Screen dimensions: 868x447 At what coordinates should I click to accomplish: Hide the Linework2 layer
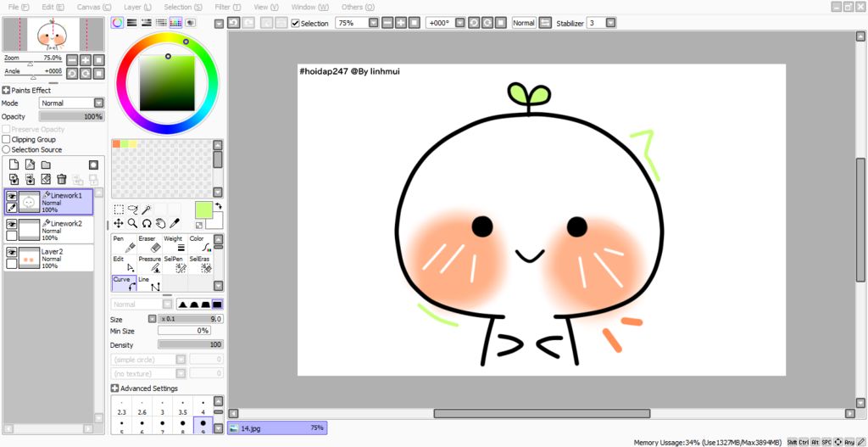click(12, 224)
